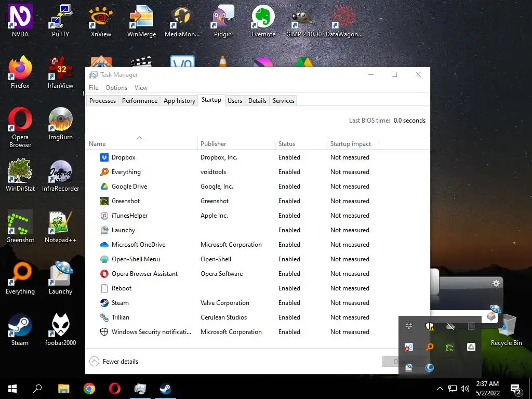Open the View menu in Task Manager
Screen dimensions: 532x399
point(141,87)
